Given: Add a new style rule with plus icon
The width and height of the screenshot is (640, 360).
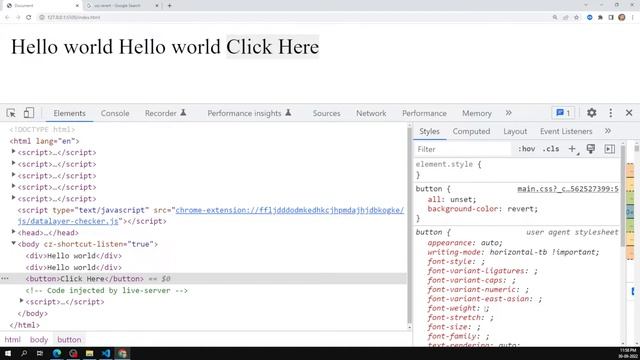Looking at the screenshot, I should tap(573, 149).
